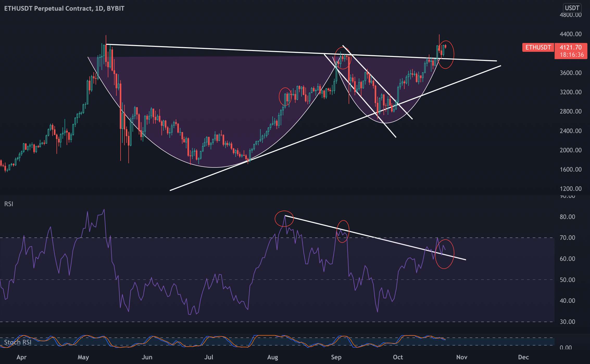Click the 2000.00 price axis label
Image resolution: width=590 pixels, height=364 pixels.
(x=571, y=150)
